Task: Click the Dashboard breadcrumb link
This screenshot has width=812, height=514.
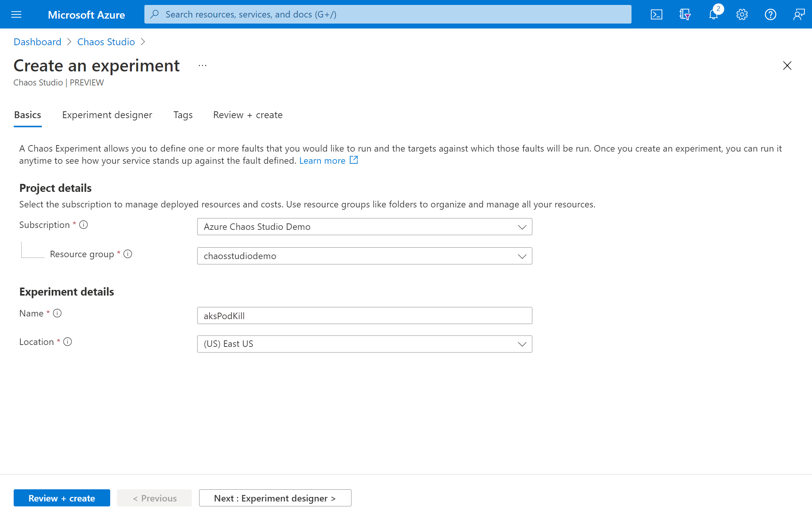Action: (37, 41)
